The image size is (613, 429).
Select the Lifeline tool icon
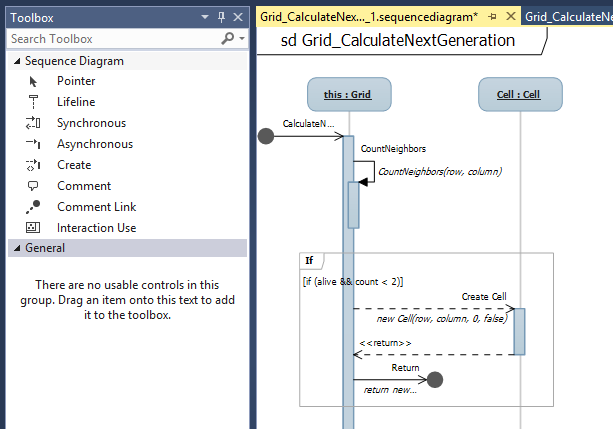33,102
